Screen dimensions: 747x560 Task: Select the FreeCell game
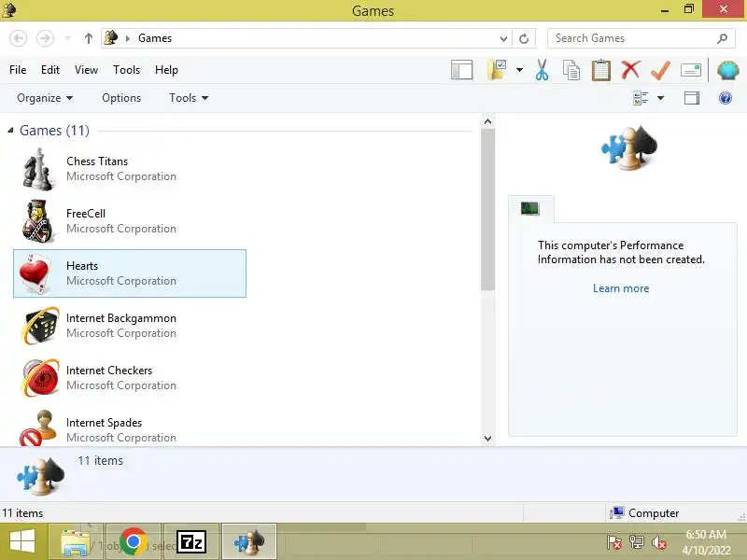point(130,221)
